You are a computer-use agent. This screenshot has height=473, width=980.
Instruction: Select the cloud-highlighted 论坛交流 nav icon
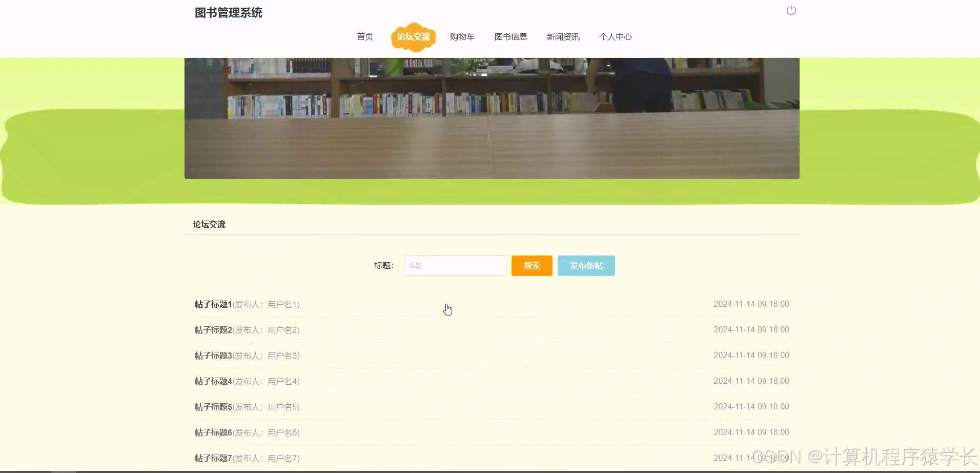[413, 36]
